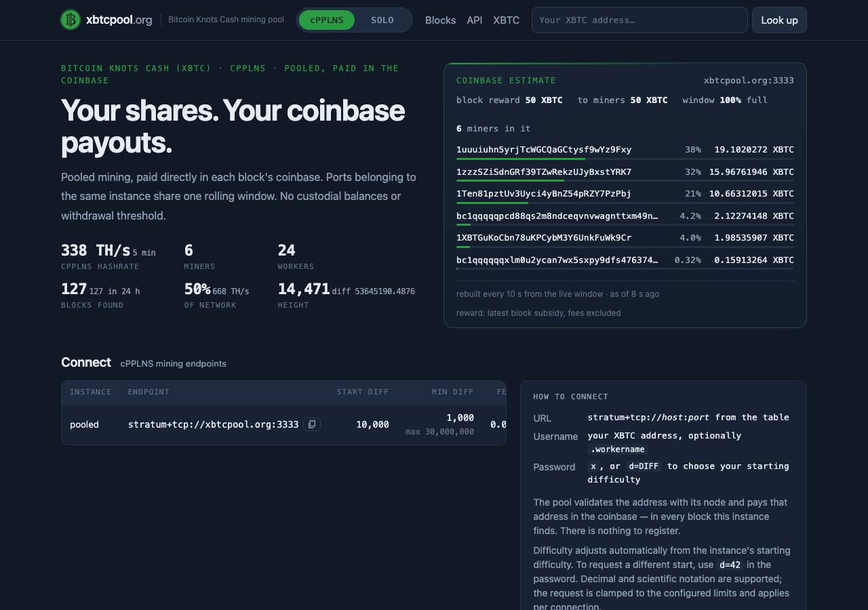Click the 2.12274148 XBTC payout amount

point(754,216)
